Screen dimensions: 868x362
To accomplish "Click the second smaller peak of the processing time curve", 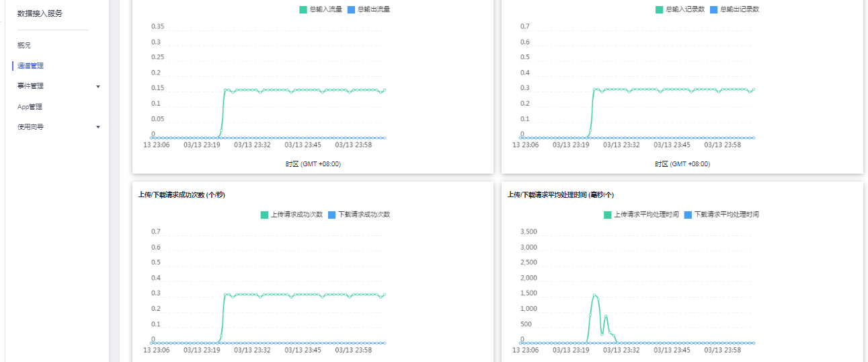I will tap(606, 316).
